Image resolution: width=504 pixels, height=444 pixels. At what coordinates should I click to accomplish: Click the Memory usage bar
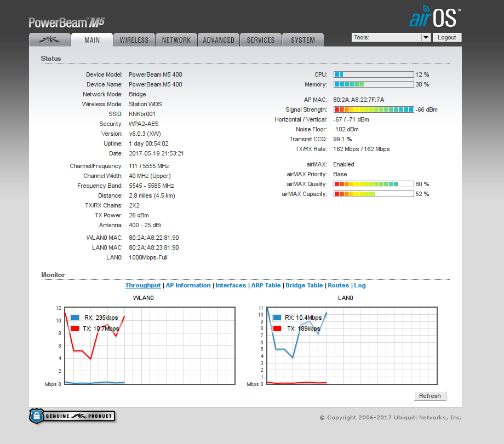coord(374,84)
